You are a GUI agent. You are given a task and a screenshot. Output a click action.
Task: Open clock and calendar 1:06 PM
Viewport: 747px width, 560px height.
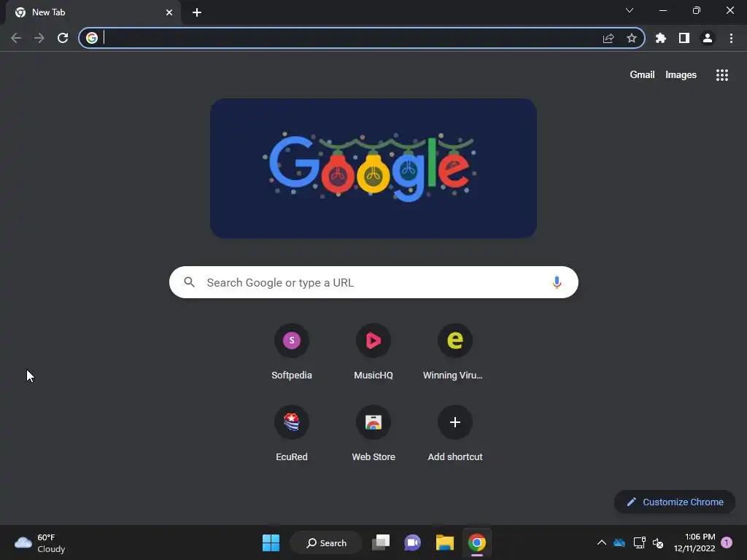click(694, 542)
